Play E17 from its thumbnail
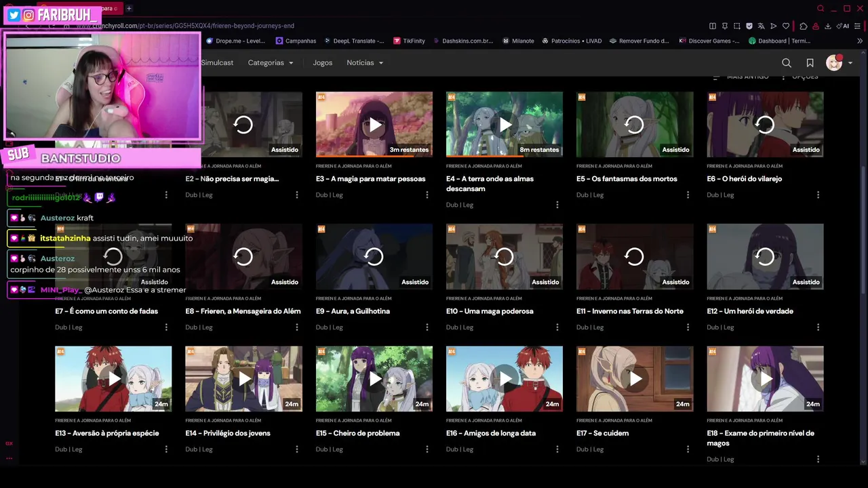The width and height of the screenshot is (868, 488). (x=635, y=379)
